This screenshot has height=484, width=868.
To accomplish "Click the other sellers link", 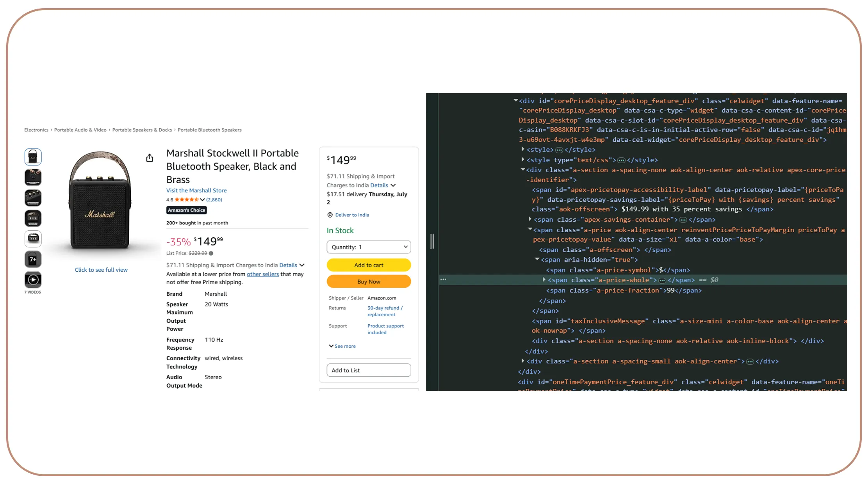I will coord(263,274).
